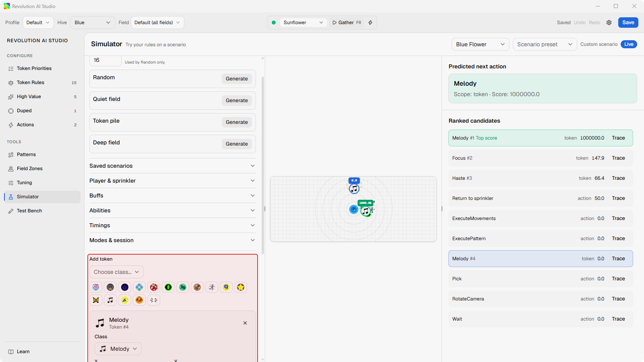
Task: Open the Blue Flower dropdown
Action: 480,44
